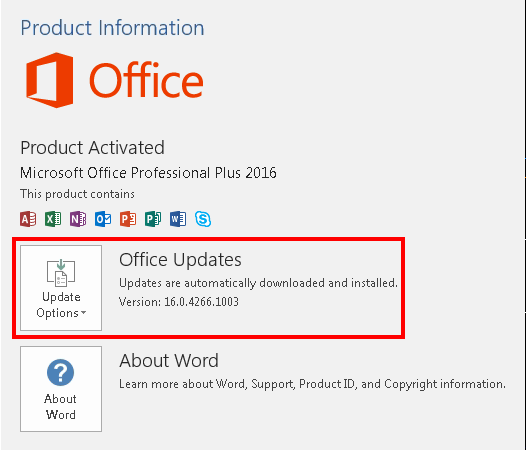The width and height of the screenshot is (526, 450).
Task: Click the "Product Information" heading
Action: pos(112,28)
